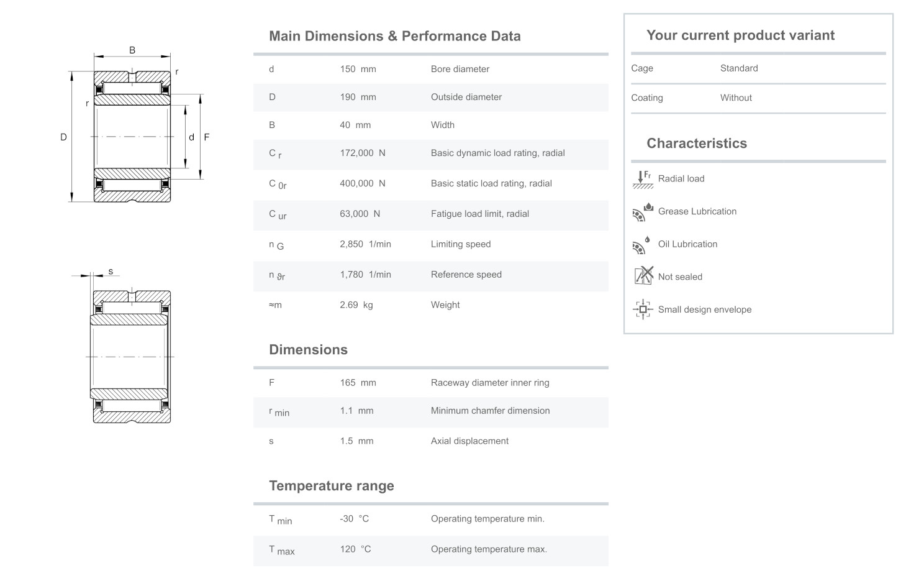This screenshot has width=924, height=568.
Task: Click the Operating temperature max. row
Action: 430,549
